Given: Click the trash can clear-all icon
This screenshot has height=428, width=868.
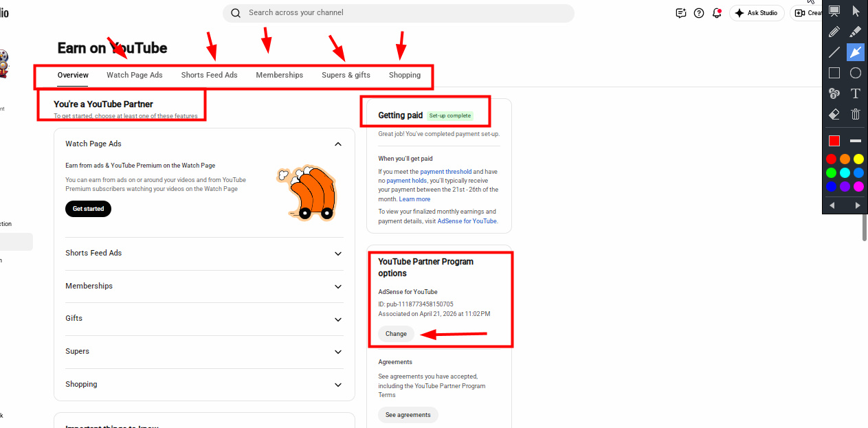Looking at the screenshot, I should click(x=856, y=114).
